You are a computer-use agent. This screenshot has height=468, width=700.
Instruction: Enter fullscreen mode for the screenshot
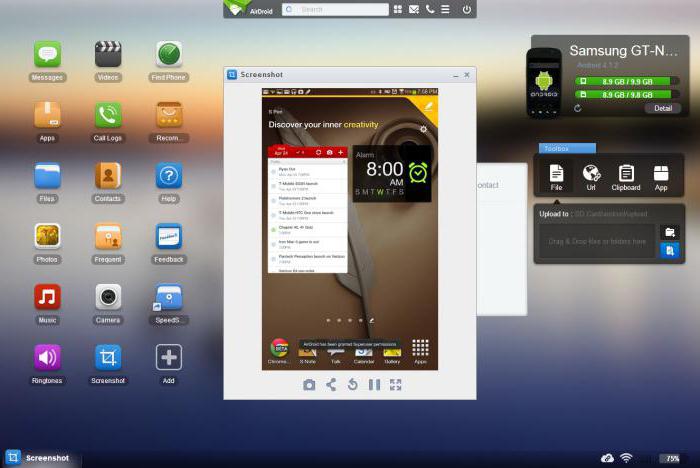pos(396,385)
